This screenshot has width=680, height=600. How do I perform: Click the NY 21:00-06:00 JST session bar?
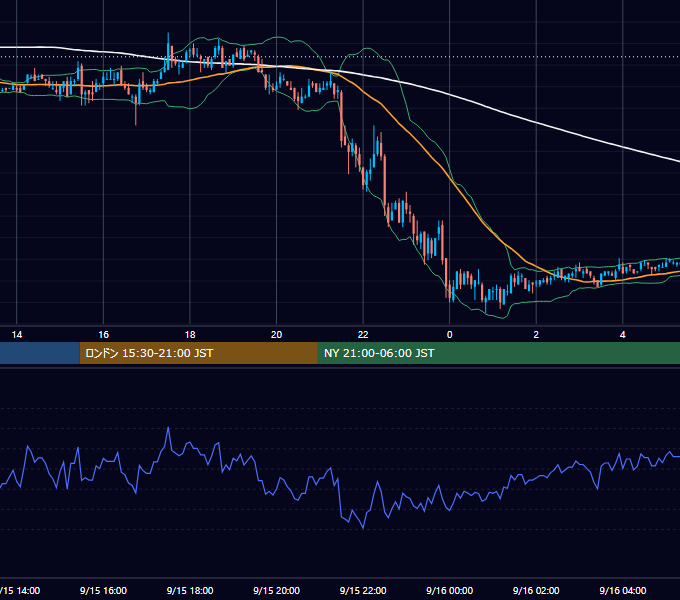[499, 353]
